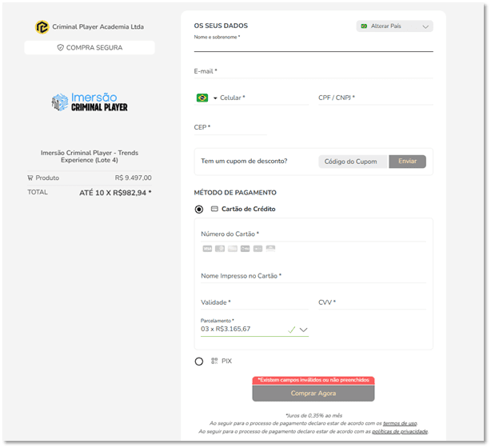
Task: Click the Comprar Agora button
Action: pyautogui.click(x=313, y=394)
